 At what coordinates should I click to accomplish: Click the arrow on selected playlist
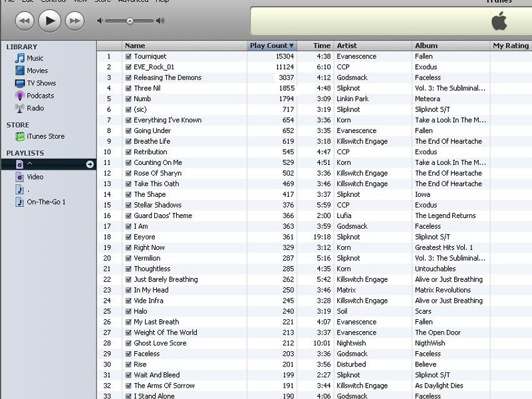(x=90, y=164)
